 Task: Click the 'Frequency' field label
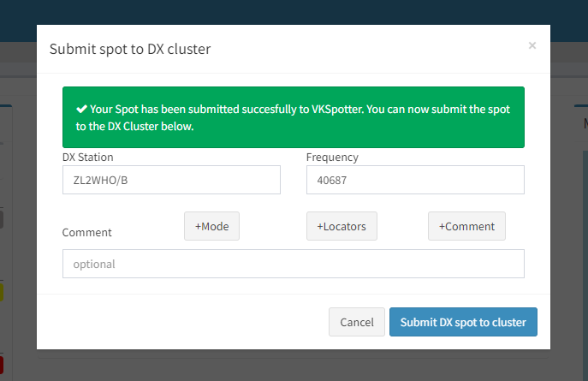[x=332, y=158]
